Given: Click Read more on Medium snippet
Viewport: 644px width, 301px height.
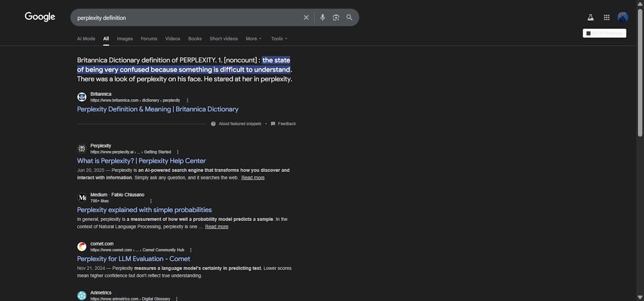Looking at the screenshot, I should pyautogui.click(x=217, y=227).
